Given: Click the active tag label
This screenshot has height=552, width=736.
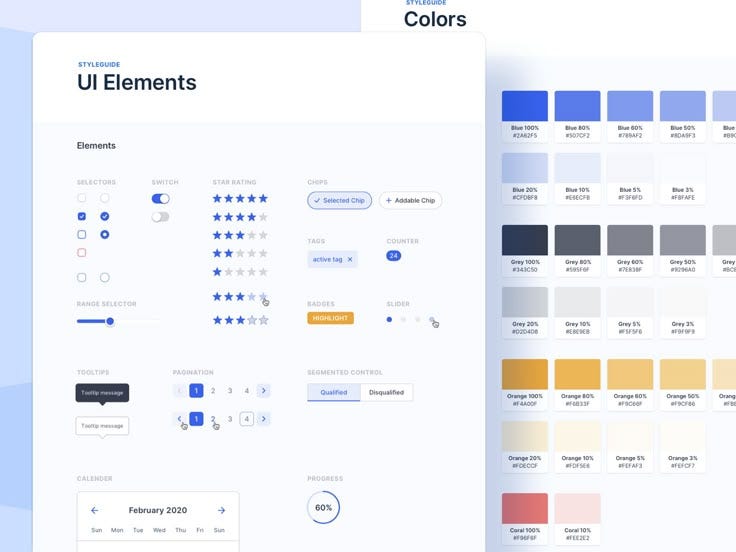Looking at the screenshot, I should point(328,259).
